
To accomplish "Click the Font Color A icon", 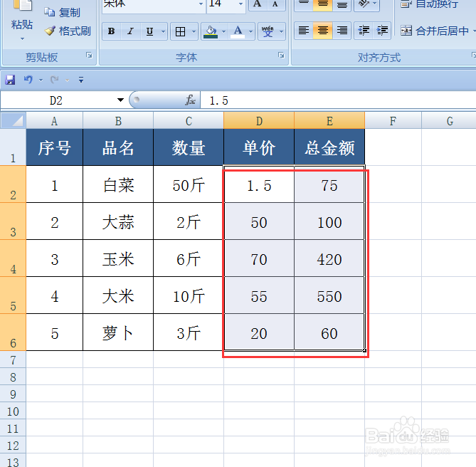I will click(x=238, y=31).
